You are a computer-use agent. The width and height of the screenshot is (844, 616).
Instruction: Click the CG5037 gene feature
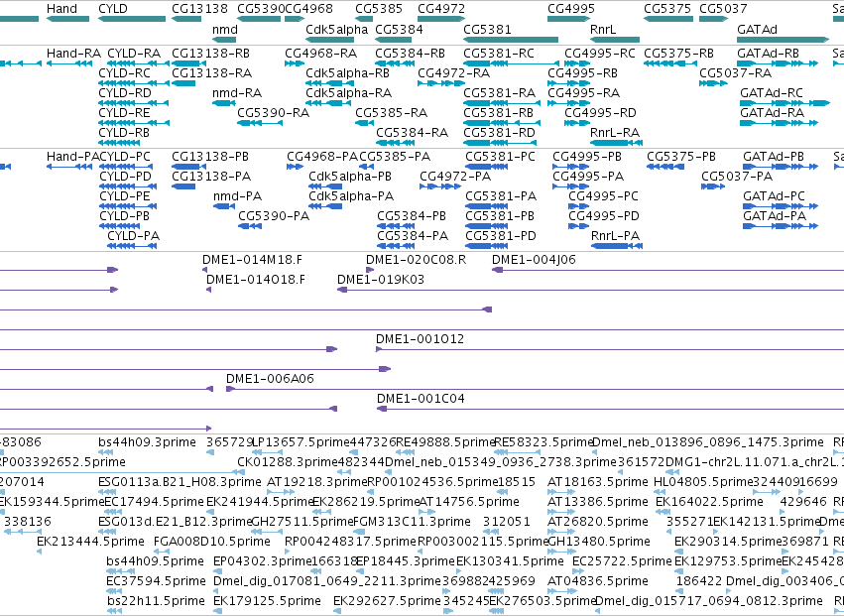click(x=714, y=19)
